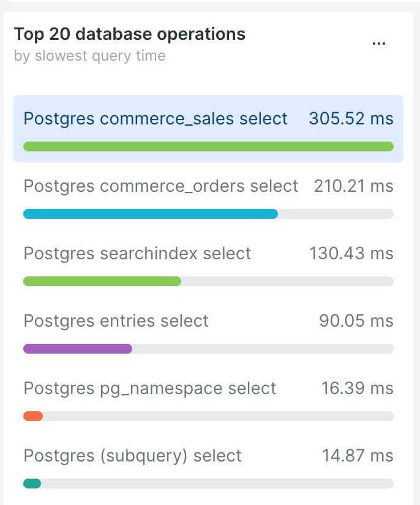Click the 16.39 ms value for pg_namespace
The image size is (420, 505).
pos(358,388)
